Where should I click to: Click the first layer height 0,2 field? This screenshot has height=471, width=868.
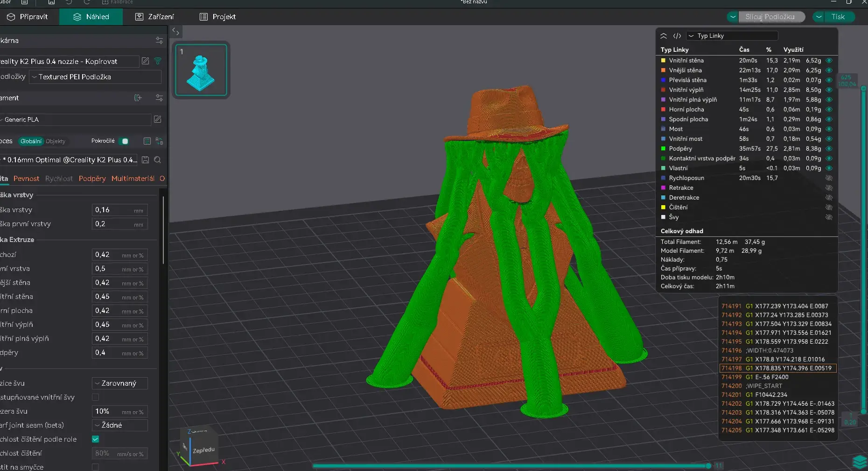point(120,224)
